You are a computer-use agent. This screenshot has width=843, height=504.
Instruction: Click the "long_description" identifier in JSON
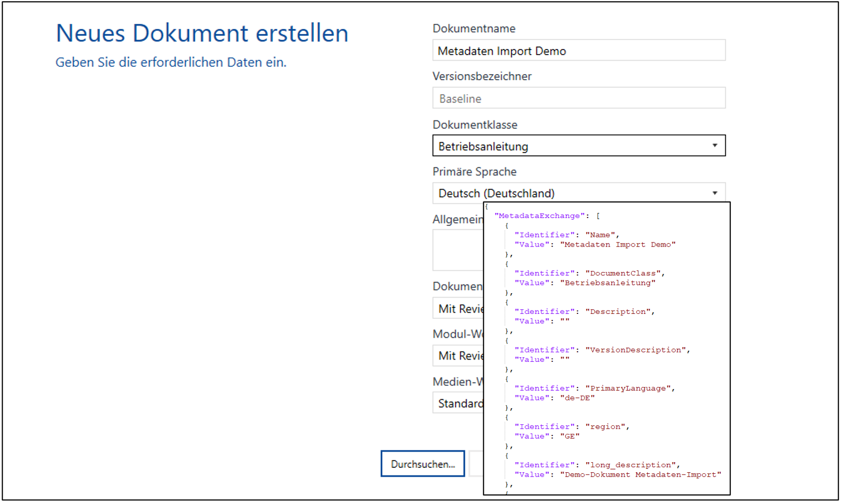click(x=632, y=465)
